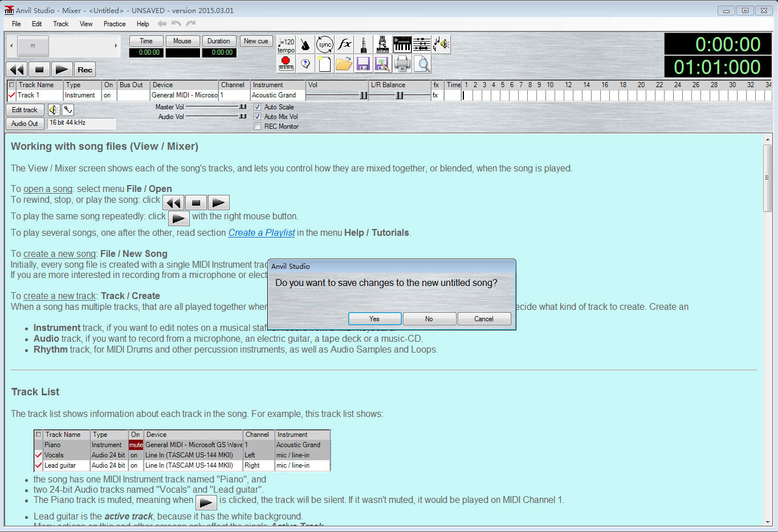Open the Practice menu

pos(115,24)
